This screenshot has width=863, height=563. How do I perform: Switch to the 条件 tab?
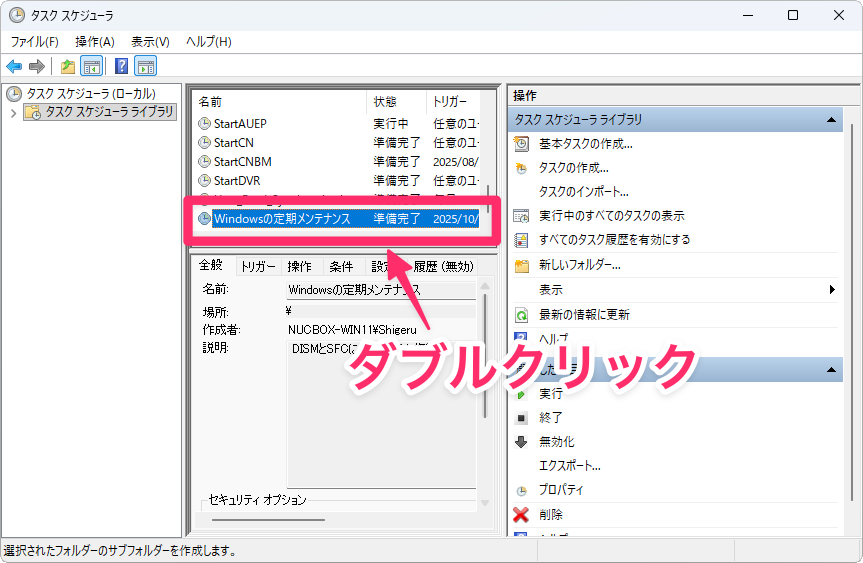tap(341, 267)
